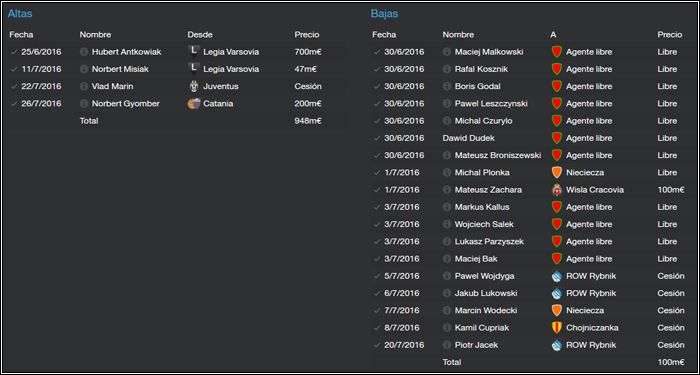Click info icon next to Markus Kallus
700x375 pixels.
coord(446,207)
